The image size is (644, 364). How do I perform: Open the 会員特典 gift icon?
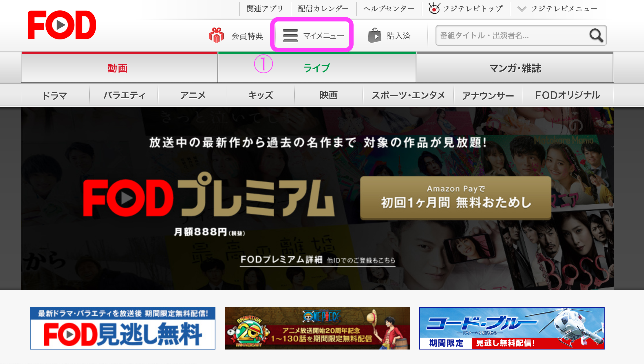217,35
